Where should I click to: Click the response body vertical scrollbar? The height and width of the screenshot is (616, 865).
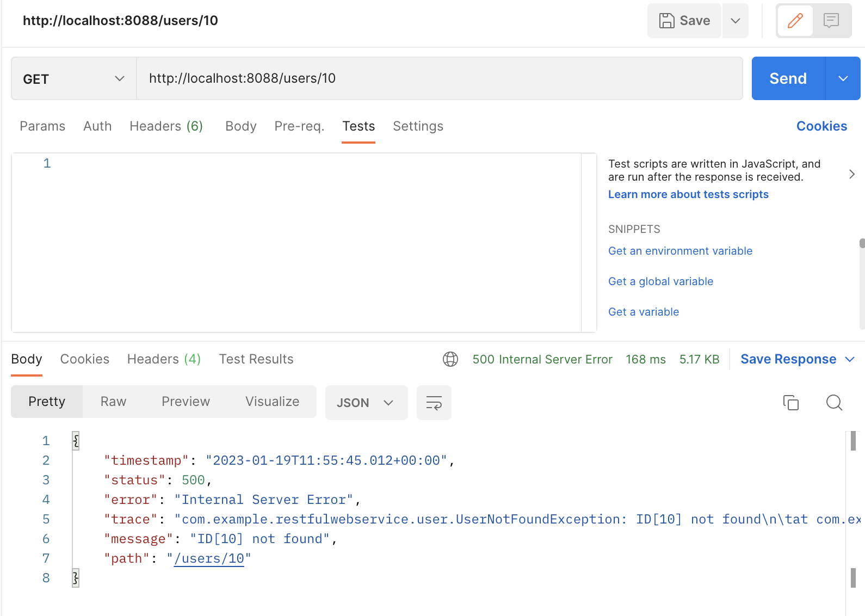tap(853, 441)
